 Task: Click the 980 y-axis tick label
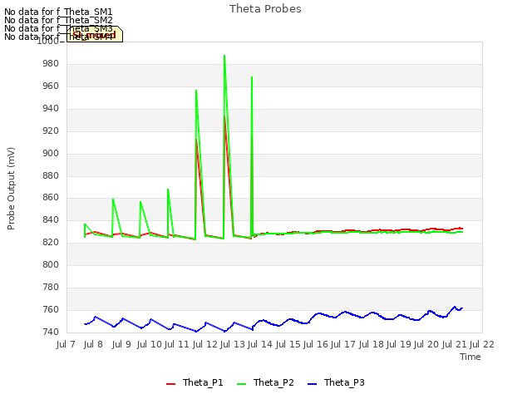click(x=51, y=64)
